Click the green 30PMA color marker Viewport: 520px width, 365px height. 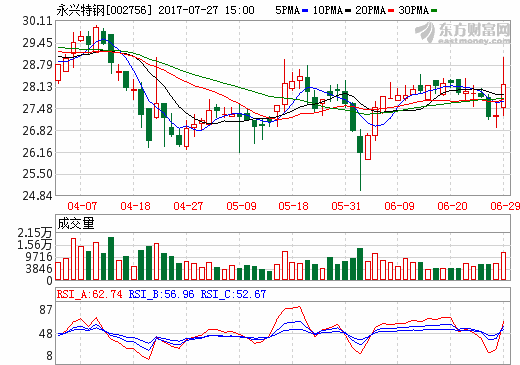click(x=434, y=11)
